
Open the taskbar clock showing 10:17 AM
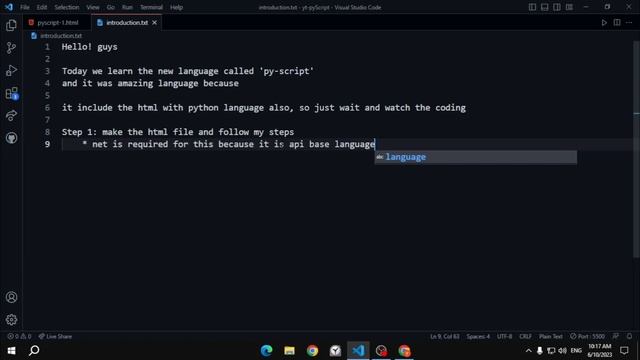(600, 351)
